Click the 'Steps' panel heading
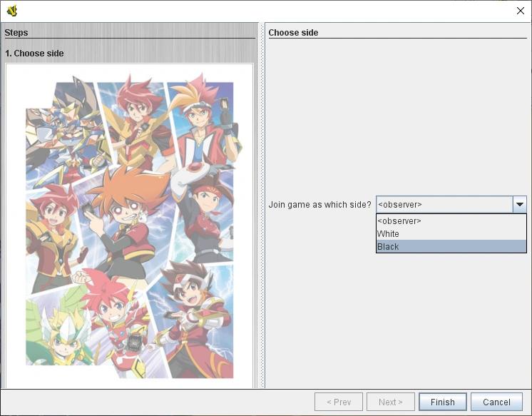 16,33
